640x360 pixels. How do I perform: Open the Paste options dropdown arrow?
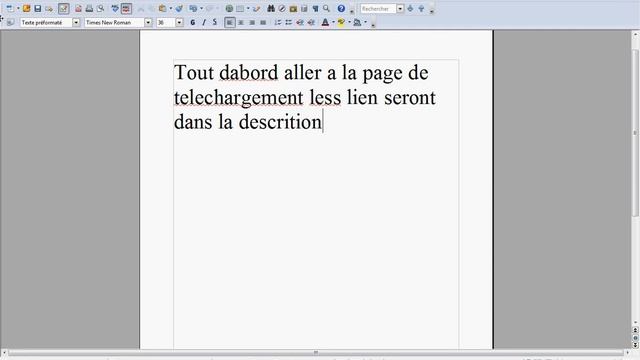[171, 8]
